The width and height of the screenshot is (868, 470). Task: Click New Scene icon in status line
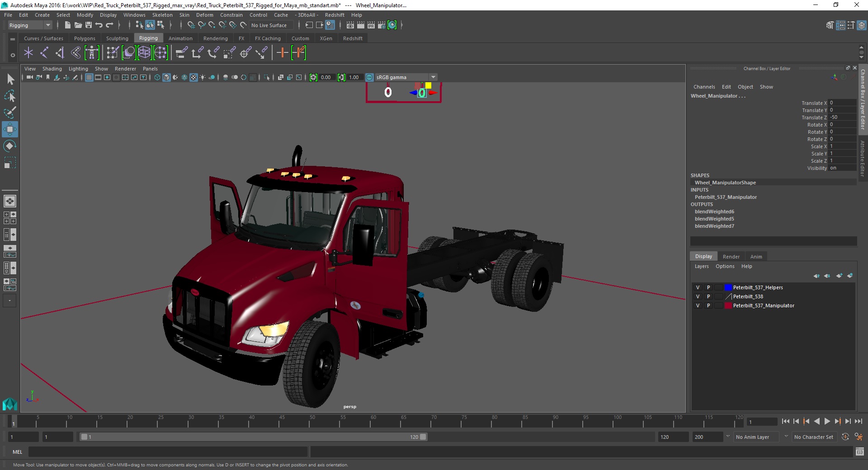(67, 25)
